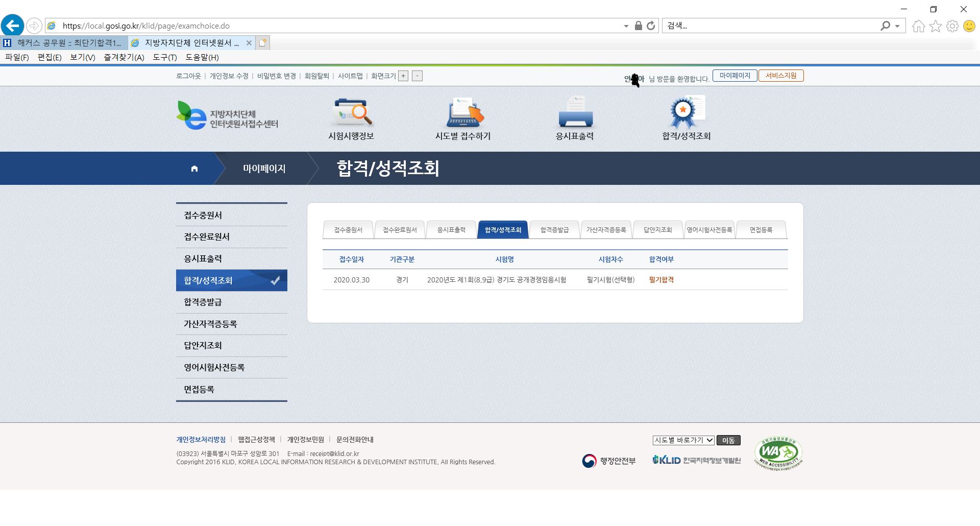The height and width of the screenshot is (526, 980).
Task: Expand the address bar history dropdown arrow
Action: click(x=626, y=26)
